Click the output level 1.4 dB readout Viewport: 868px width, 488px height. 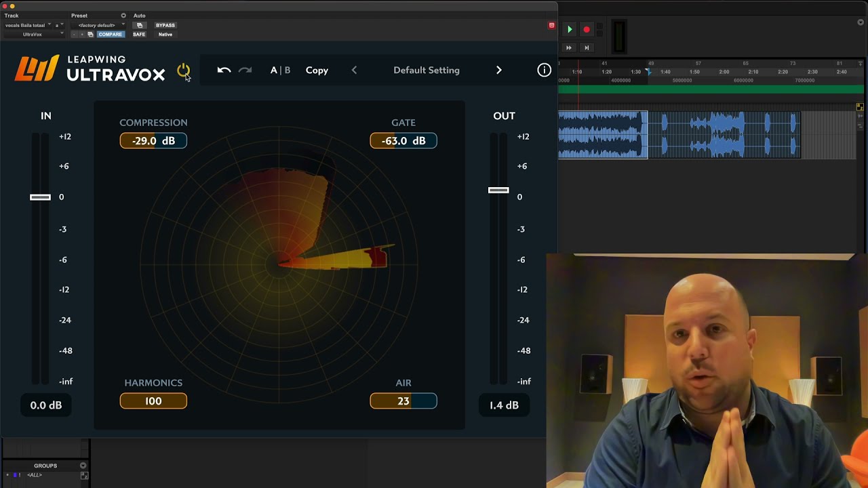point(504,405)
